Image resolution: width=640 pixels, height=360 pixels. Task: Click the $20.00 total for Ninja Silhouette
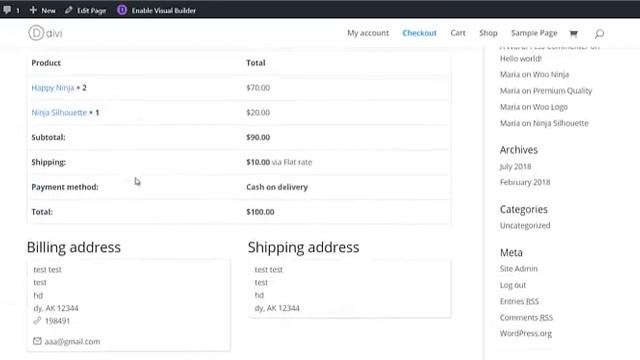pos(258,113)
